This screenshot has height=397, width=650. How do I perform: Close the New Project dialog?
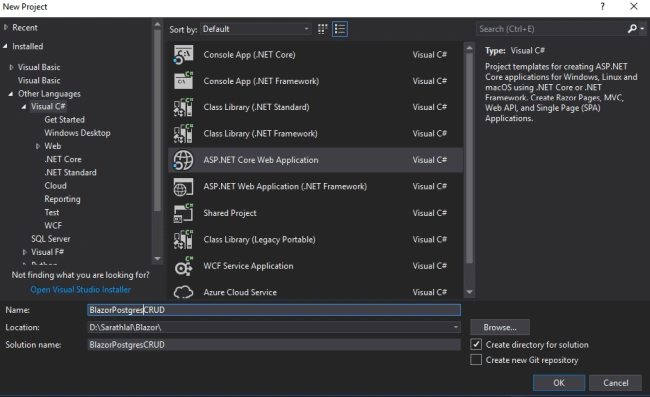pos(634,6)
